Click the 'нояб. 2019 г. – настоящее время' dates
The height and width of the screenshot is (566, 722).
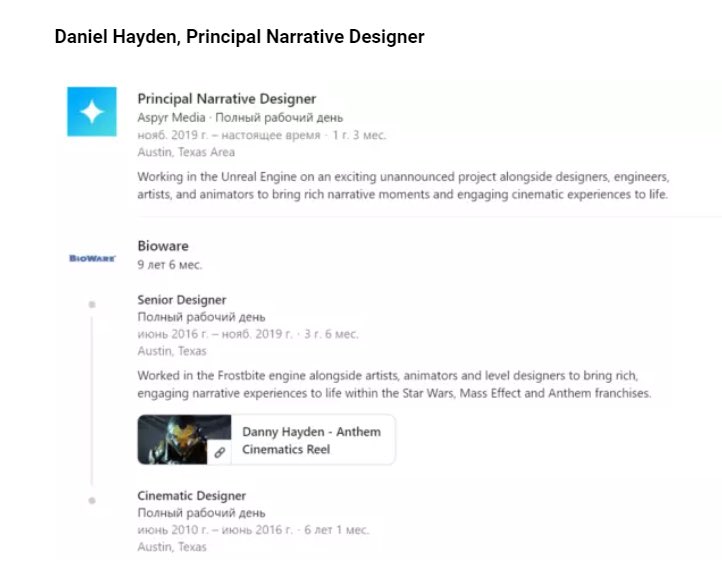coord(228,135)
